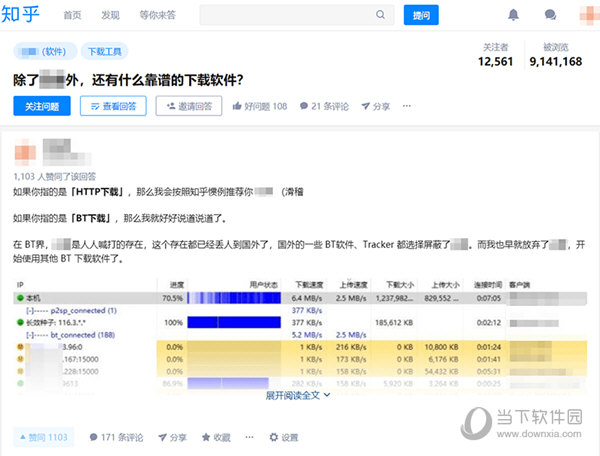The width and height of the screenshot is (600, 456).
Task: Click the 用户状态 column header
Action: tap(264, 285)
